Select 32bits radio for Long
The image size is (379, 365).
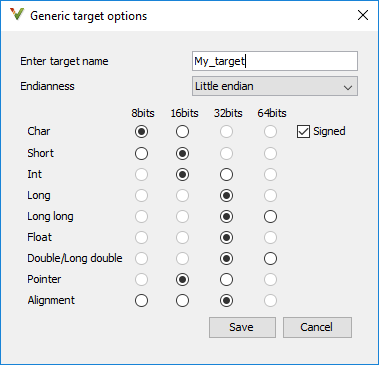226,196
